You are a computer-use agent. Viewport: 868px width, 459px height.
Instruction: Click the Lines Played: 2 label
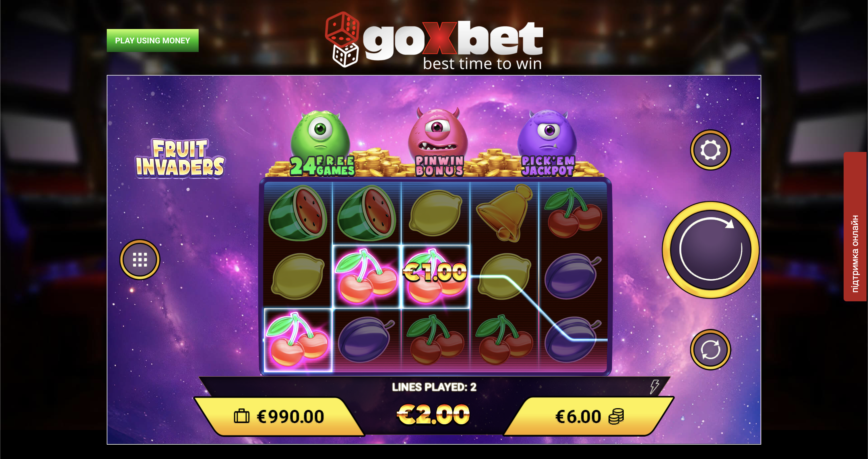[434, 387]
